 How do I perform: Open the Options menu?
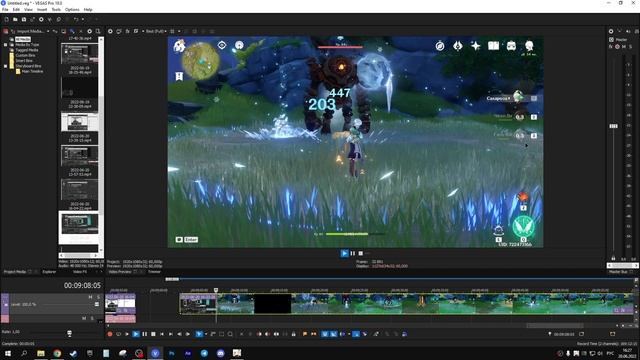[72, 9]
